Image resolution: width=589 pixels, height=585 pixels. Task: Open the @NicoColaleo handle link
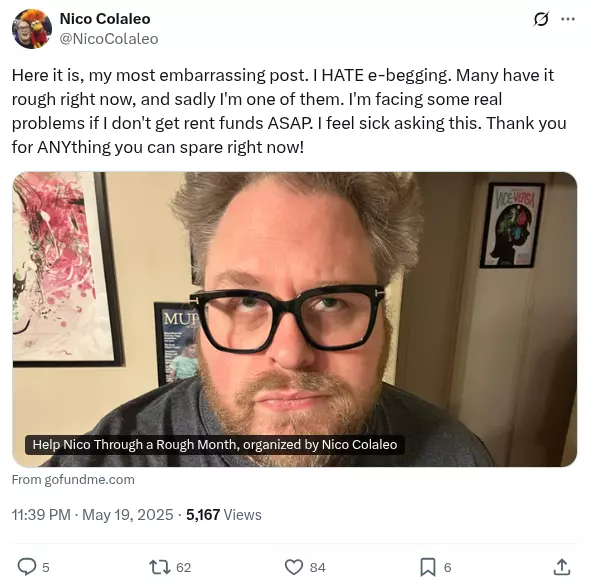109,39
